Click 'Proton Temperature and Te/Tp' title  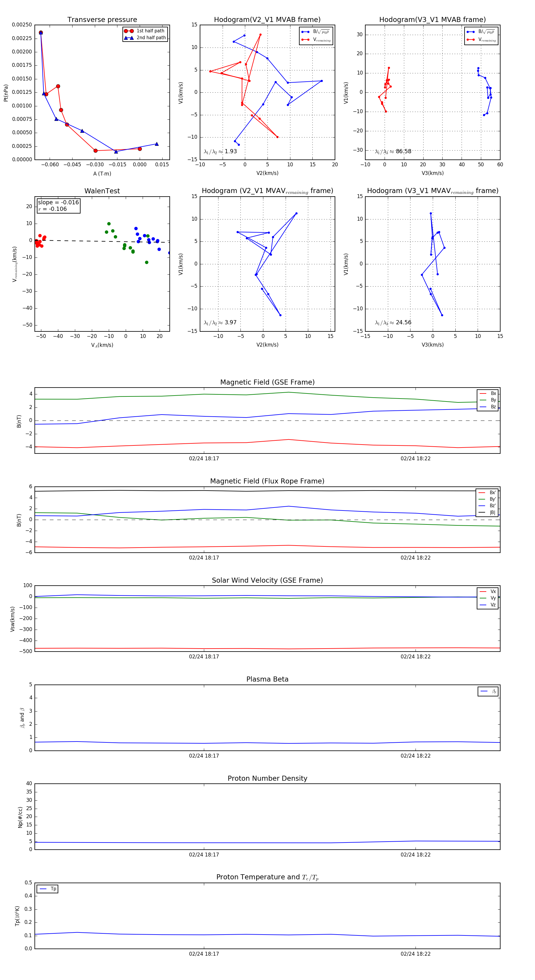click(267, 877)
